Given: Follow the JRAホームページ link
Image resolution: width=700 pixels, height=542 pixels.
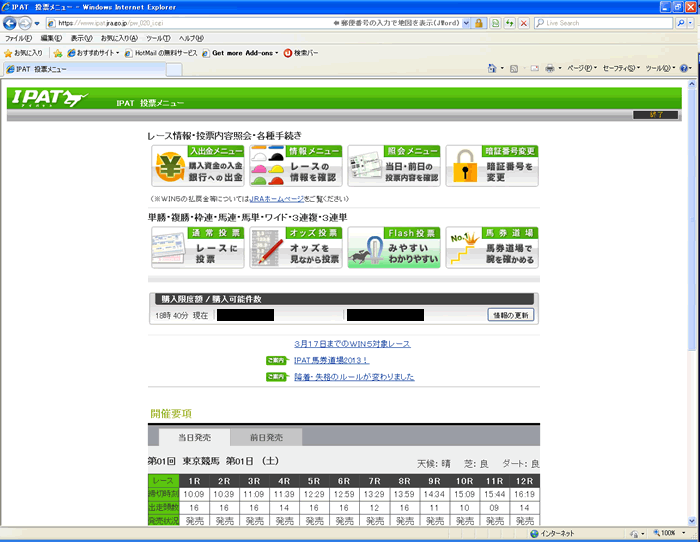Looking at the screenshot, I should 276,199.
